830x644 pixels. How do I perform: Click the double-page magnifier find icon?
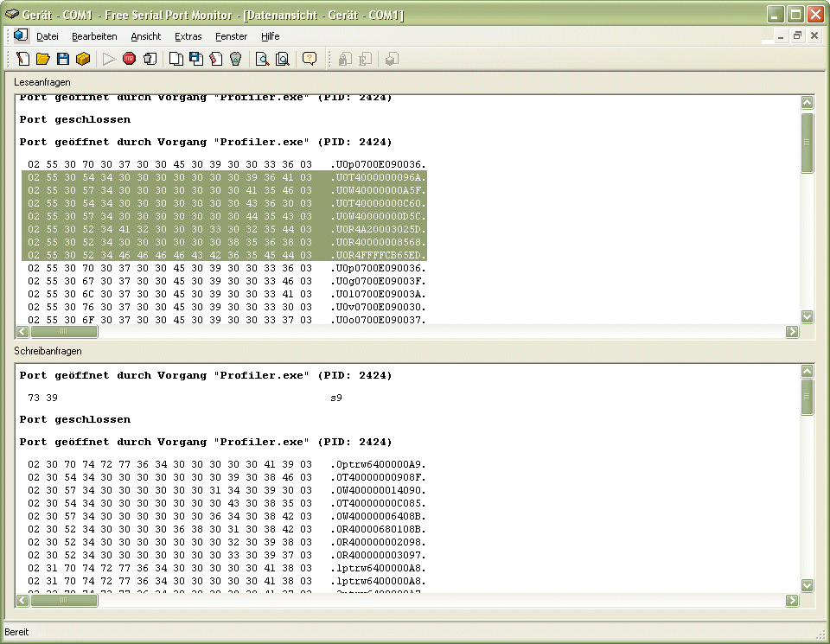[x=283, y=59]
